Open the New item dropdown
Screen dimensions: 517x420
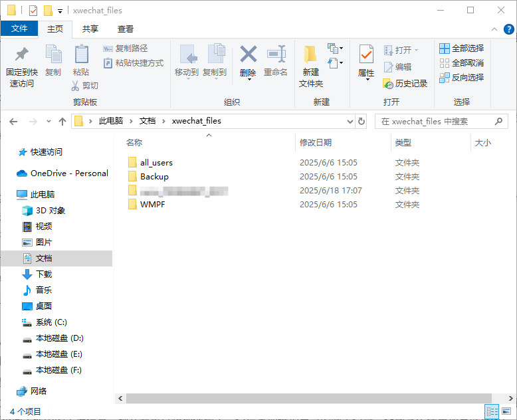click(335, 49)
